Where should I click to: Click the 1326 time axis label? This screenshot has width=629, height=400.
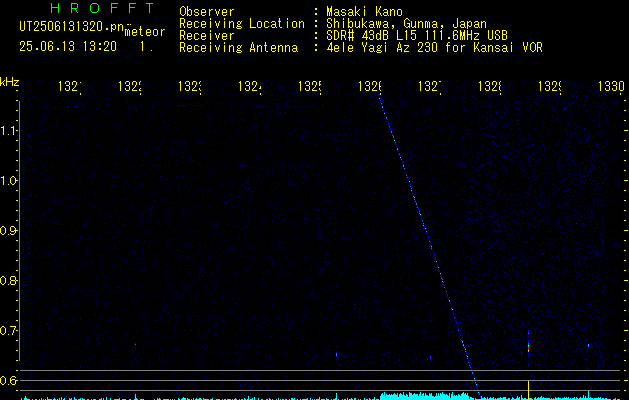pyautogui.click(x=370, y=87)
